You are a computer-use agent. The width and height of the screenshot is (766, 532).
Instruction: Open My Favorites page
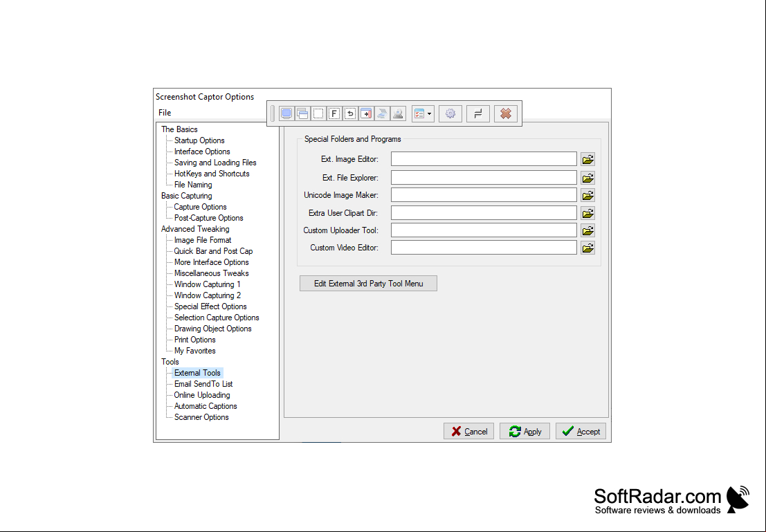194,351
